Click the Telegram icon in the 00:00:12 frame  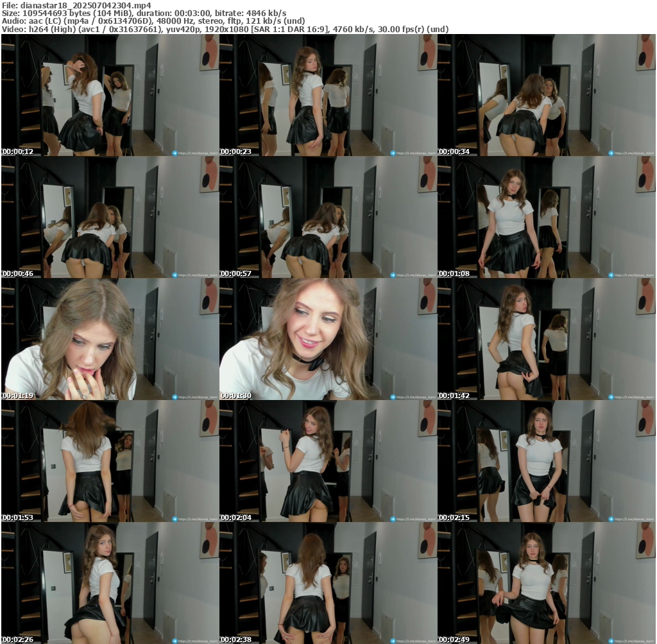point(175,153)
